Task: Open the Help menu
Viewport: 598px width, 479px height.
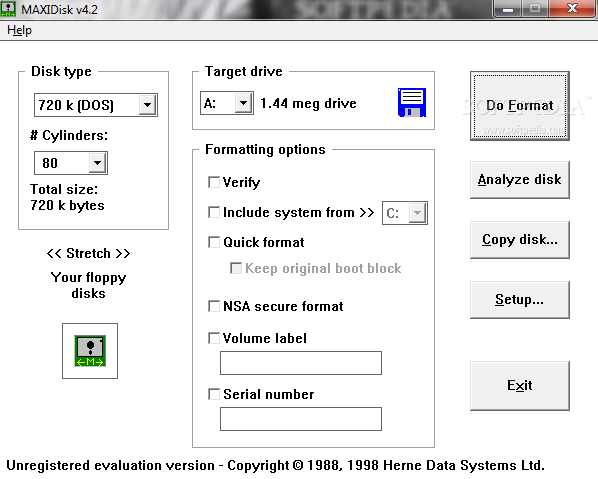Action: [x=19, y=30]
